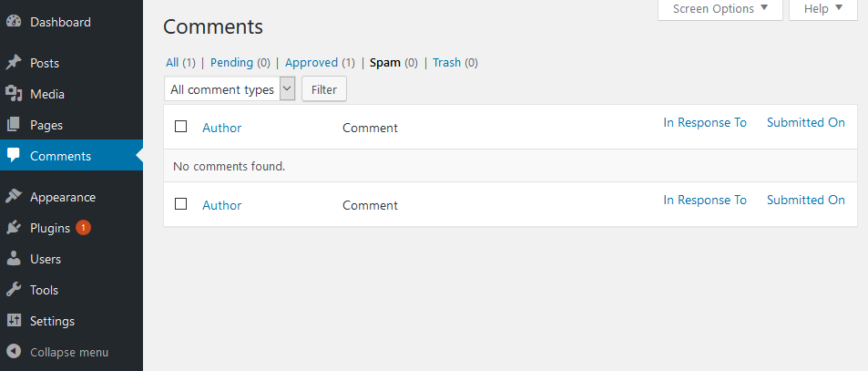
Task: Click the Media library icon
Action: pyautogui.click(x=14, y=94)
